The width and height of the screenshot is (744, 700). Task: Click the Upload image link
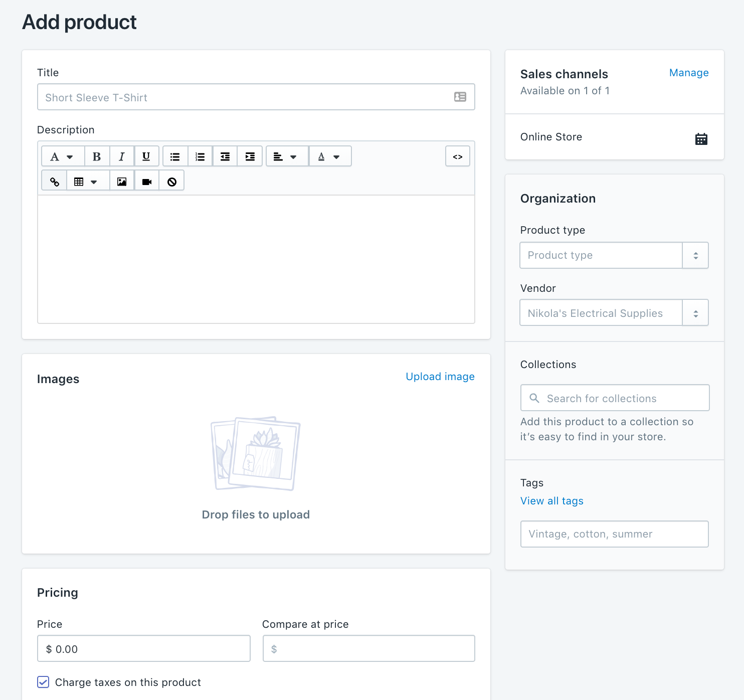point(440,377)
